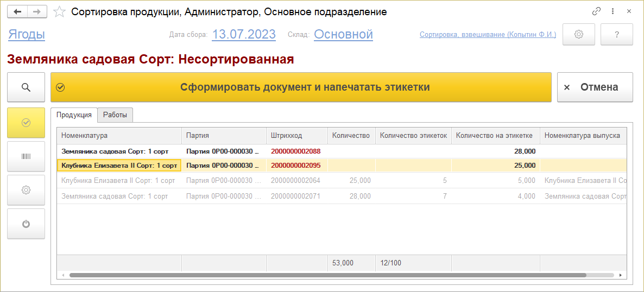644x292 pixels.
Task: Select grey row with barcode 2000000002071
Action: click(x=342, y=196)
